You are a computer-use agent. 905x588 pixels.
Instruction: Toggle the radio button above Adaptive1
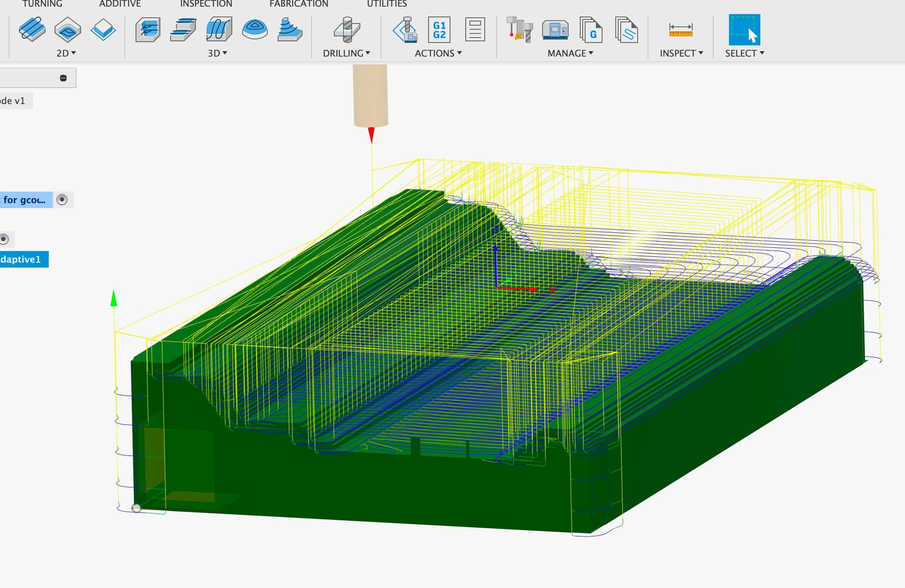[x=4, y=239]
